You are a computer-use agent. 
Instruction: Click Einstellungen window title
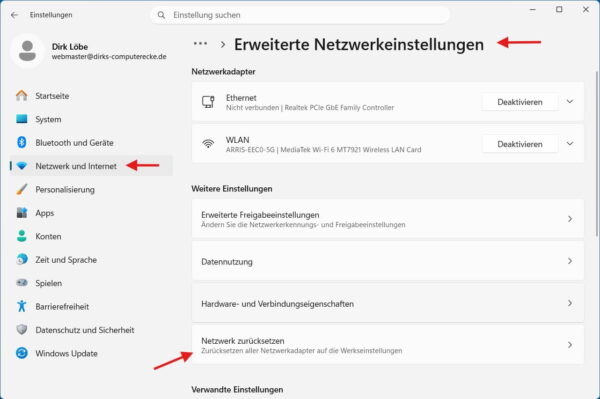point(51,15)
